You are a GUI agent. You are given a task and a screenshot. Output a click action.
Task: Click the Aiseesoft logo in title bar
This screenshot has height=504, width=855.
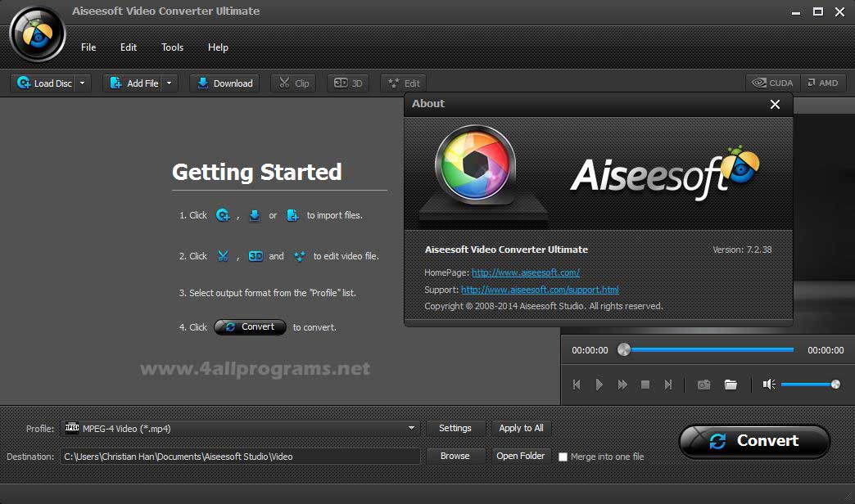click(x=37, y=34)
